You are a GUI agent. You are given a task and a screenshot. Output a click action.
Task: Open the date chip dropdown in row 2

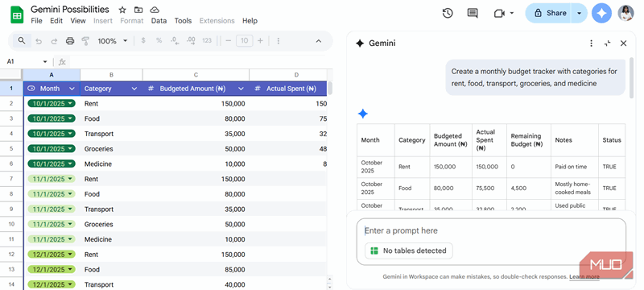(x=70, y=103)
